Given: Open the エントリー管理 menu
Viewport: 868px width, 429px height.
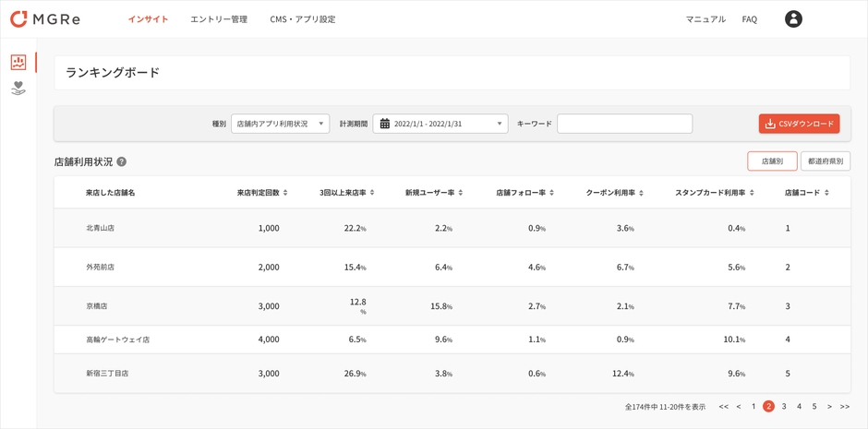Looking at the screenshot, I should point(219,19).
